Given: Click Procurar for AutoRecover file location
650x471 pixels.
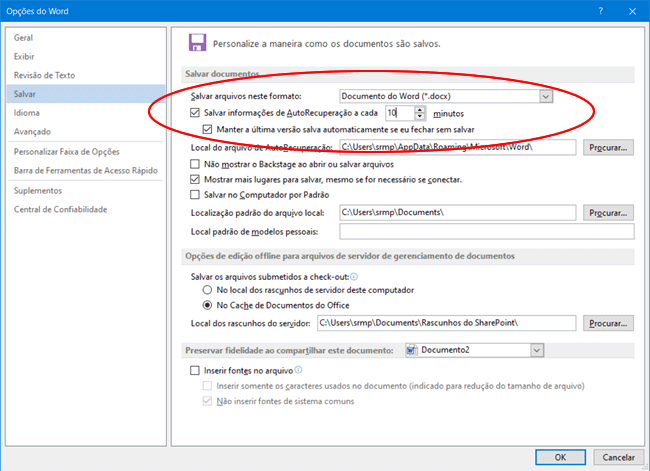Looking at the screenshot, I should click(x=609, y=147).
